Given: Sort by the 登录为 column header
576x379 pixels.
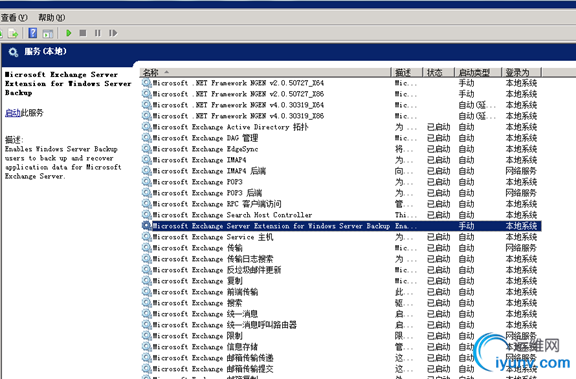Looking at the screenshot, I should tap(521, 72).
